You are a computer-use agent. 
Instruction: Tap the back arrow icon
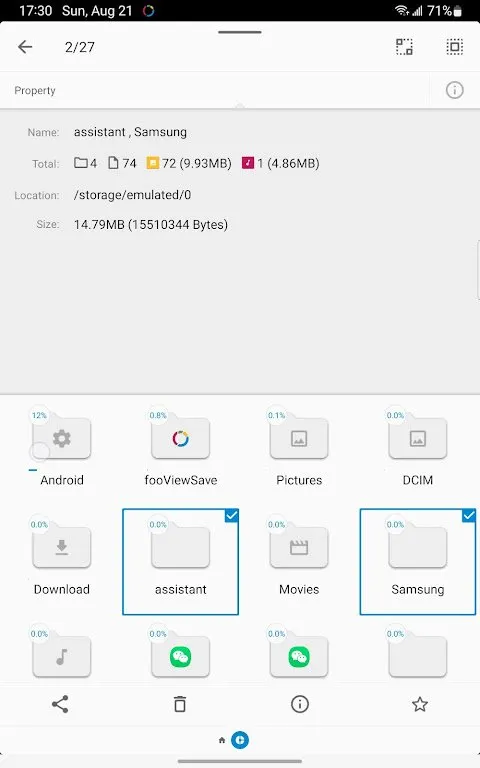[x=25, y=47]
